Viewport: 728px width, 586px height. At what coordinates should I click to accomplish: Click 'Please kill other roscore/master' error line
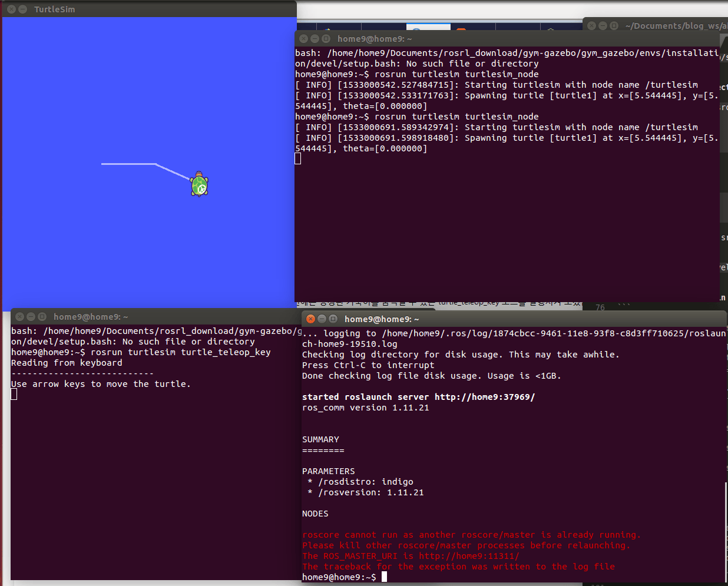pyautogui.click(x=466, y=545)
